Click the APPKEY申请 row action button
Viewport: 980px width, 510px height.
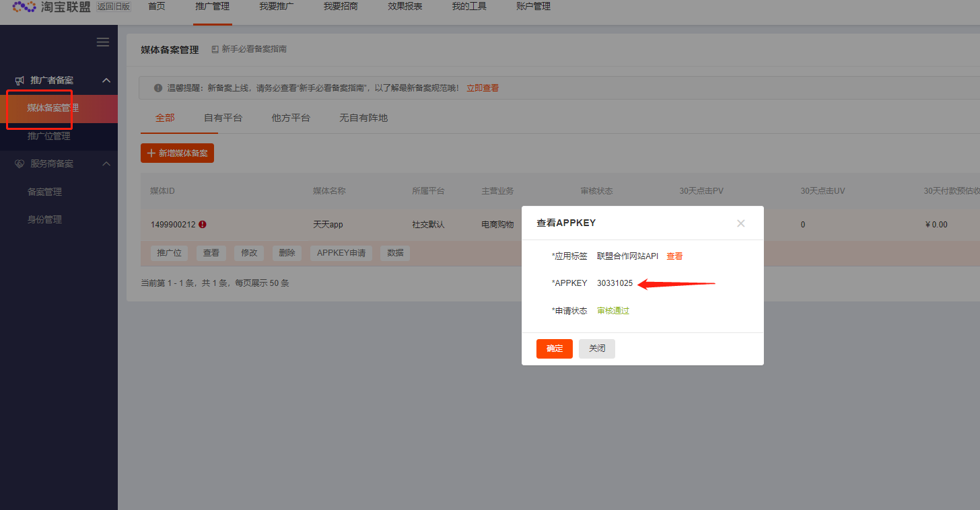341,253
